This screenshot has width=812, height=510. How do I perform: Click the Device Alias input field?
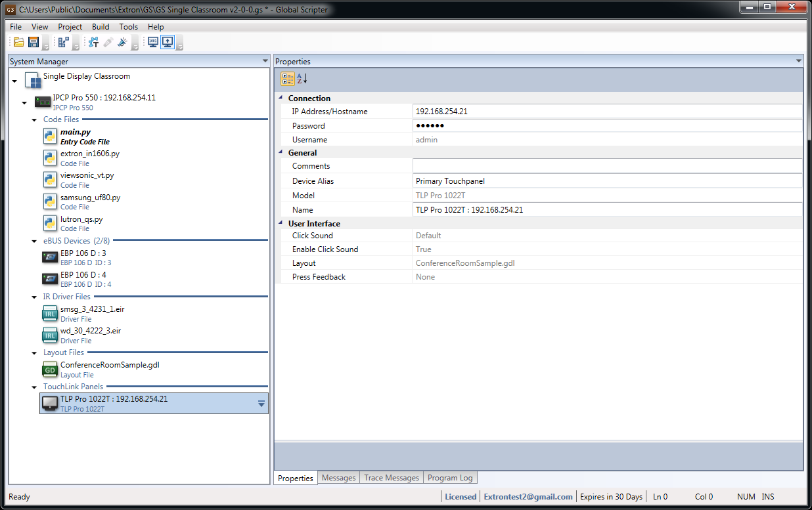pyautogui.click(x=606, y=181)
